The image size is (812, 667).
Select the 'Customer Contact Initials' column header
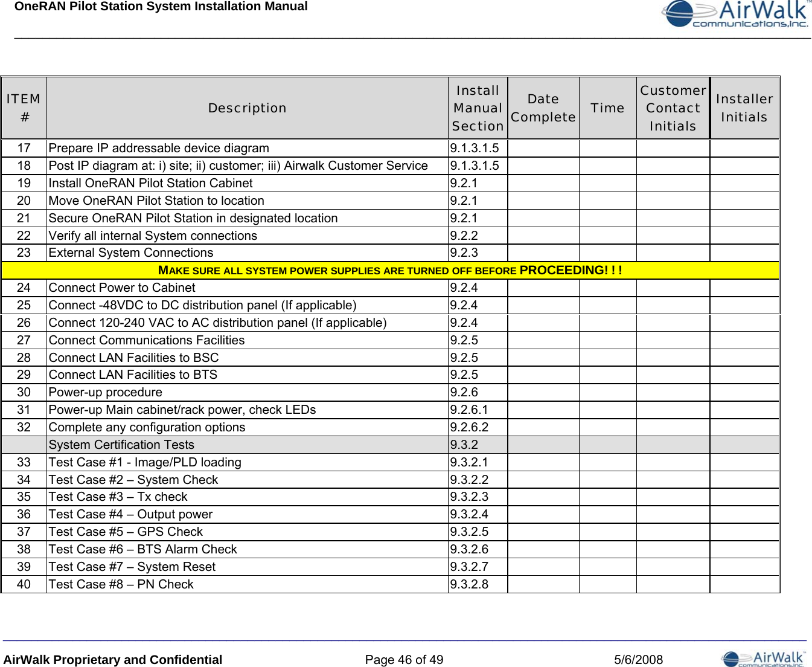(x=673, y=108)
